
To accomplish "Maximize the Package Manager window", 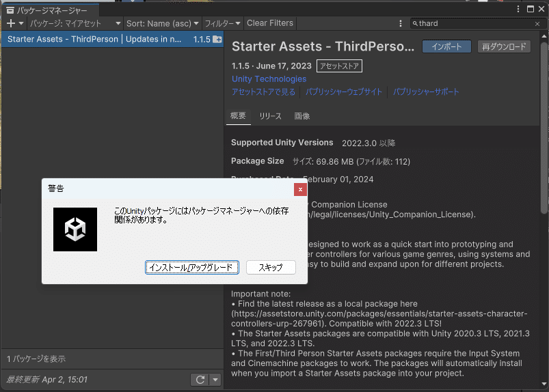I will [531, 9].
